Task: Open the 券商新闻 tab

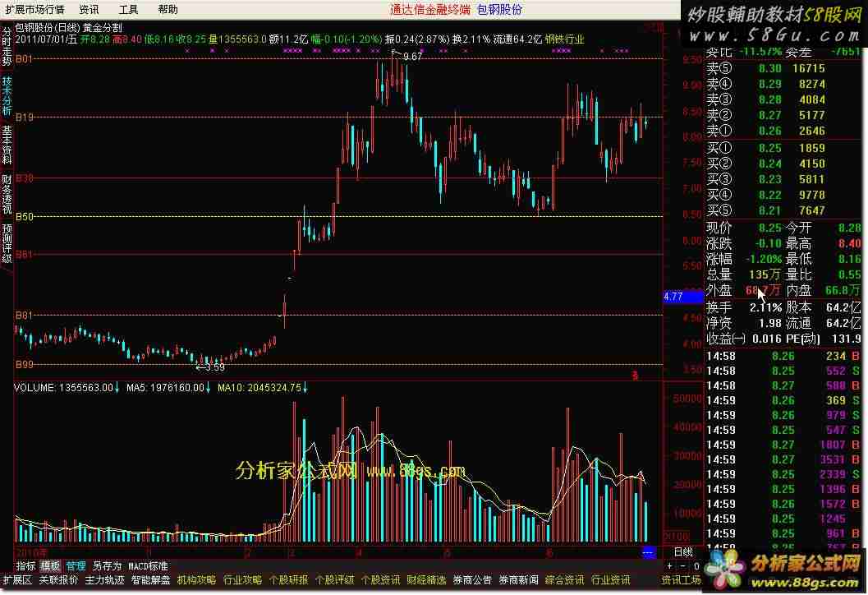Action: point(519,580)
